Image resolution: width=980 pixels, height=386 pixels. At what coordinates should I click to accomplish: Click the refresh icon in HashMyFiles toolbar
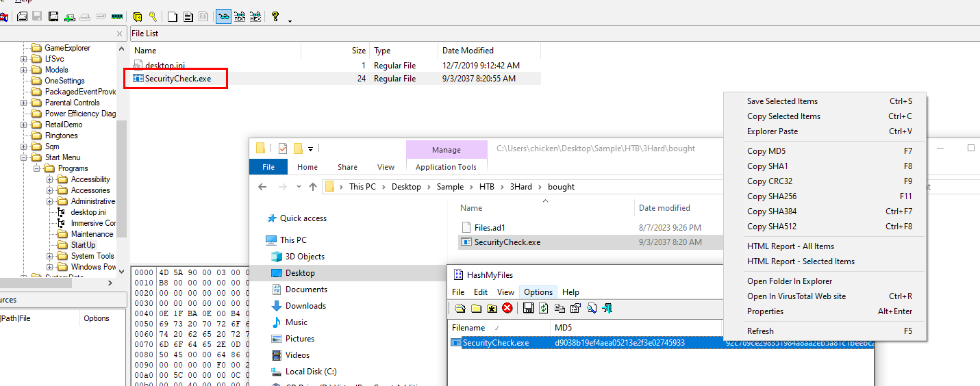tap(544, 309)
